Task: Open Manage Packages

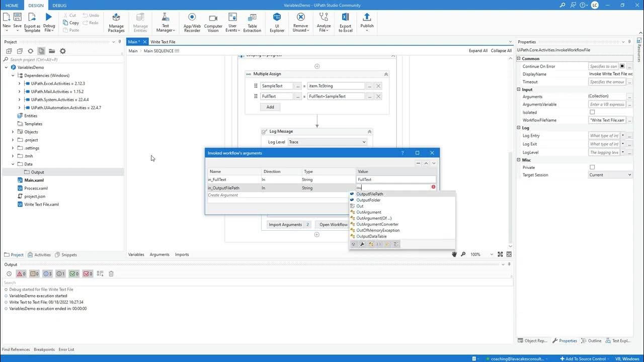Action: pos(116,23)
